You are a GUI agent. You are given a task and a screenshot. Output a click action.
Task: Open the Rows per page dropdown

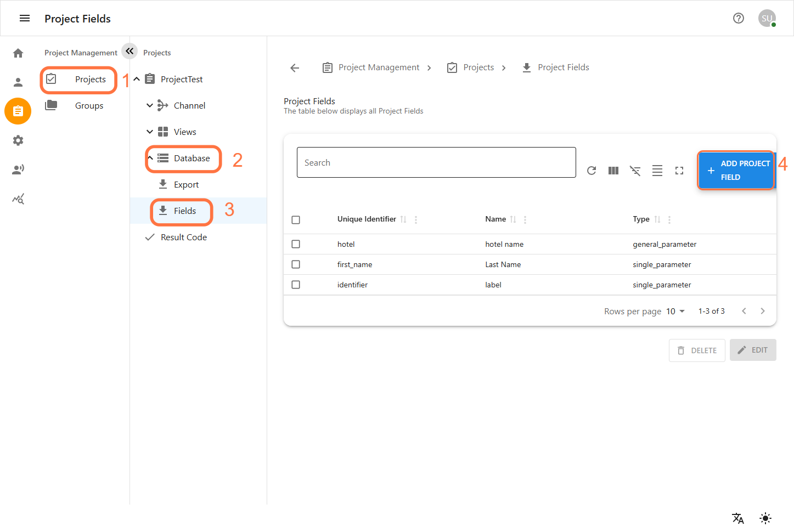point(674,311)
